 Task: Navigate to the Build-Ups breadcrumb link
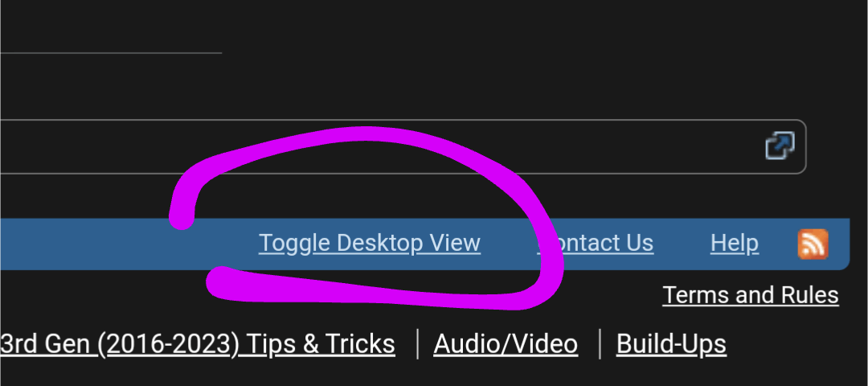671,344
